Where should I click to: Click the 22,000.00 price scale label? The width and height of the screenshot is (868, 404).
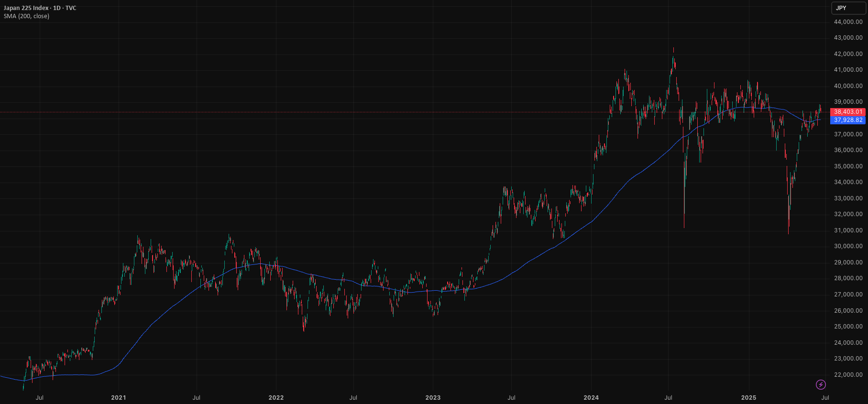(x=848, y=375)
